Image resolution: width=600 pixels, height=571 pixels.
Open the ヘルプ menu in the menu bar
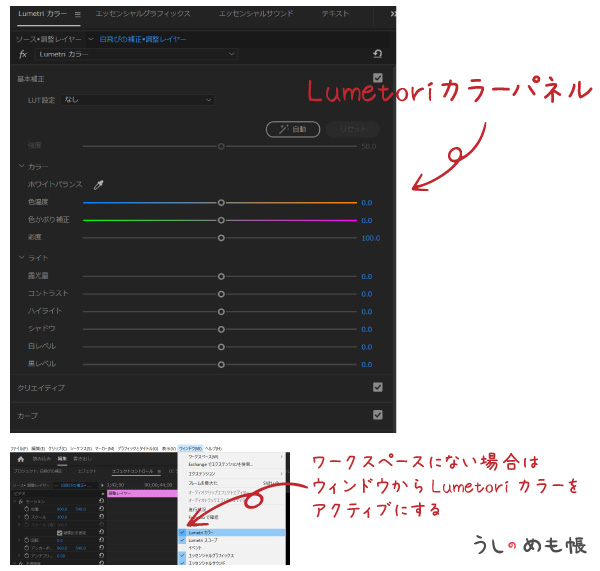coord(213,448)
